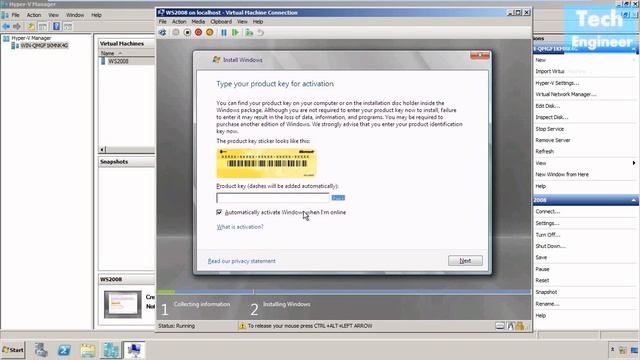Click the Server Manager taskbar icon

(x=41, y=350)
